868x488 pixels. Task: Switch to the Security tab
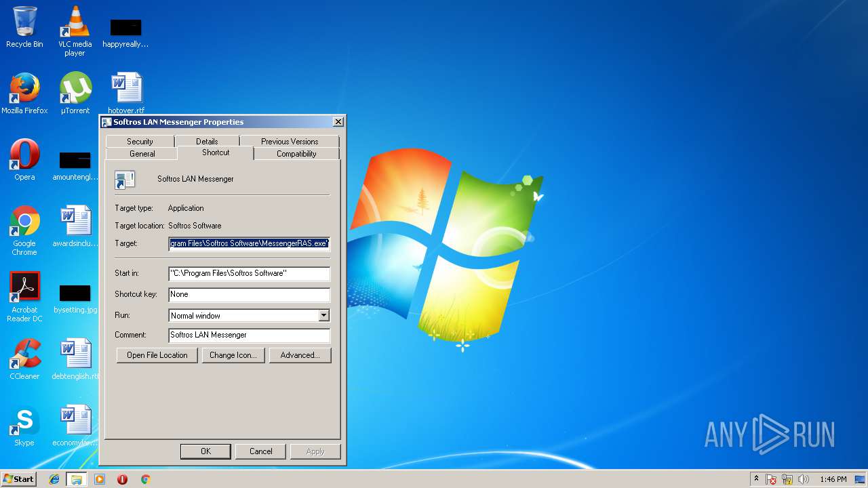click(140, 141)
